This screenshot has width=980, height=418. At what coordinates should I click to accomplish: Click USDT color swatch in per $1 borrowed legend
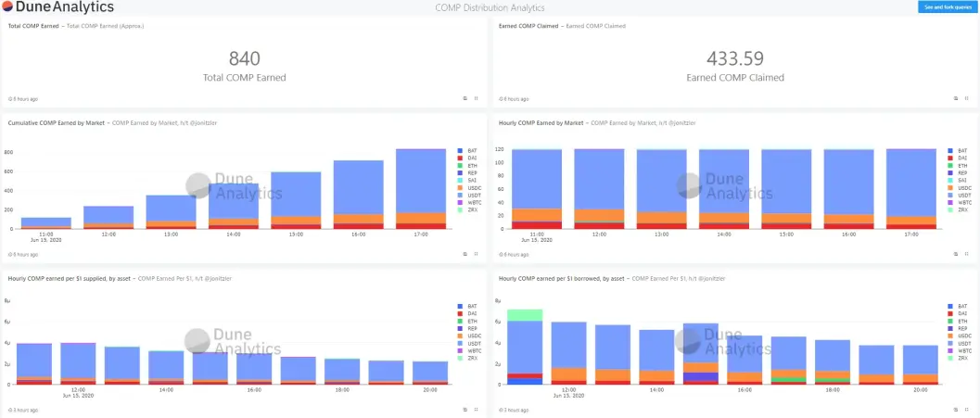pyautogui.click(x=950, y=343)
